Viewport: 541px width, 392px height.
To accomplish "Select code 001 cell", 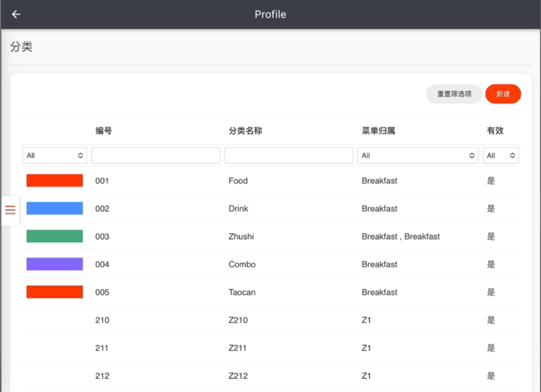I will tap(102, 181).
